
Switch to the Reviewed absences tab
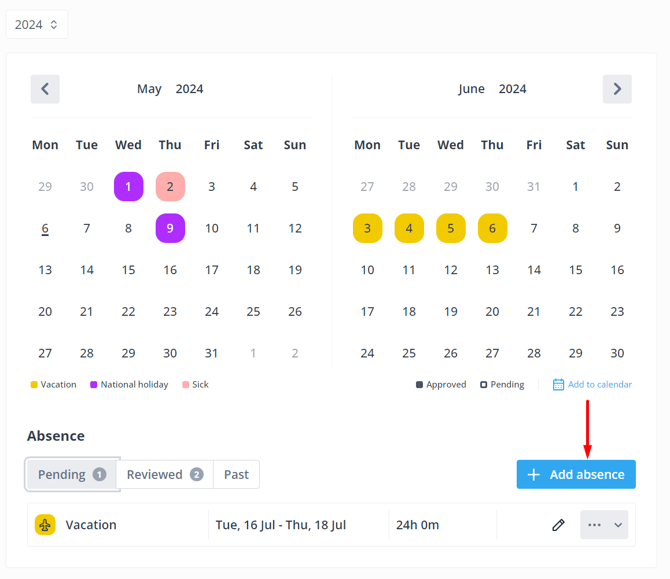pyautogui.click(x=164, y=475)
